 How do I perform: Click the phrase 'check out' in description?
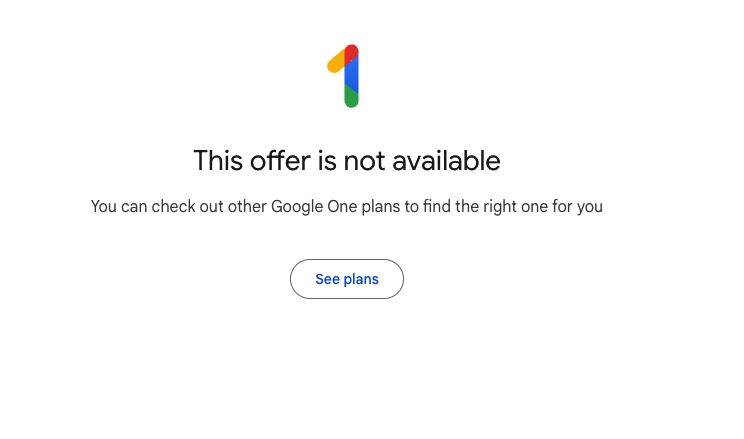(187, 206)
